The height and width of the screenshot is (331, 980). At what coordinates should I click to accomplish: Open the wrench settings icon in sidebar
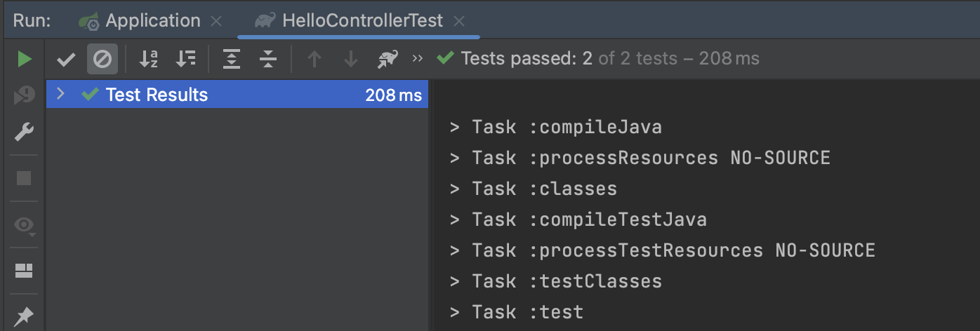(24, 132)
